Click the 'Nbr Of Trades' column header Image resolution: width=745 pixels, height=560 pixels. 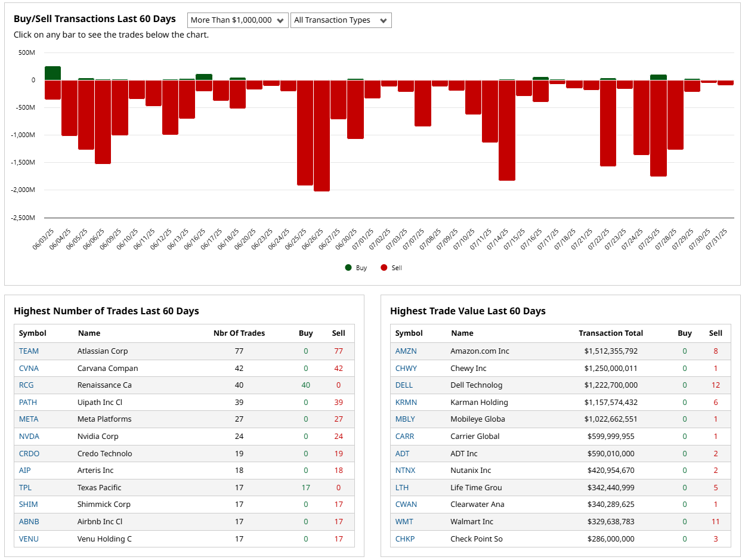239,333
